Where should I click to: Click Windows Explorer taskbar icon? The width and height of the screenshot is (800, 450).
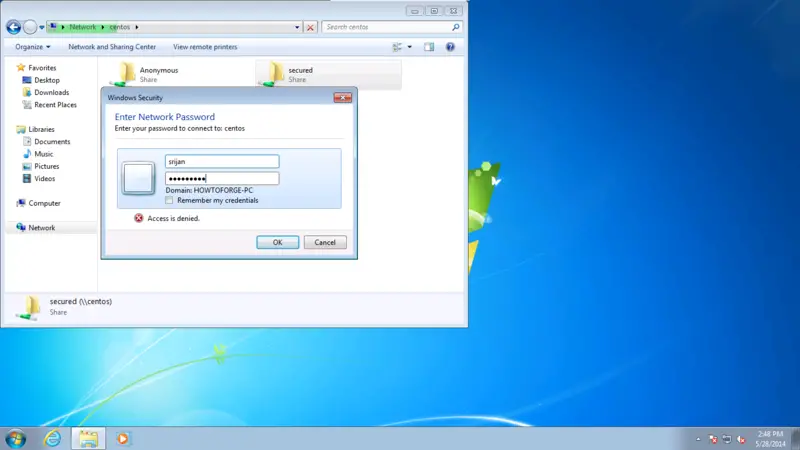pyautogui.click(x=88, y=439)
